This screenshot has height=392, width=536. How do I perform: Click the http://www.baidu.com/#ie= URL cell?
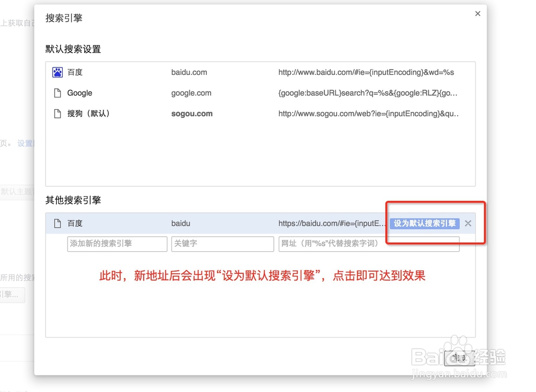click(366, 72)
